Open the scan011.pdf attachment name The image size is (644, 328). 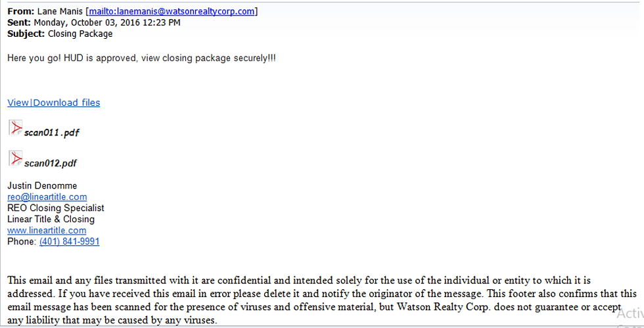52,133
